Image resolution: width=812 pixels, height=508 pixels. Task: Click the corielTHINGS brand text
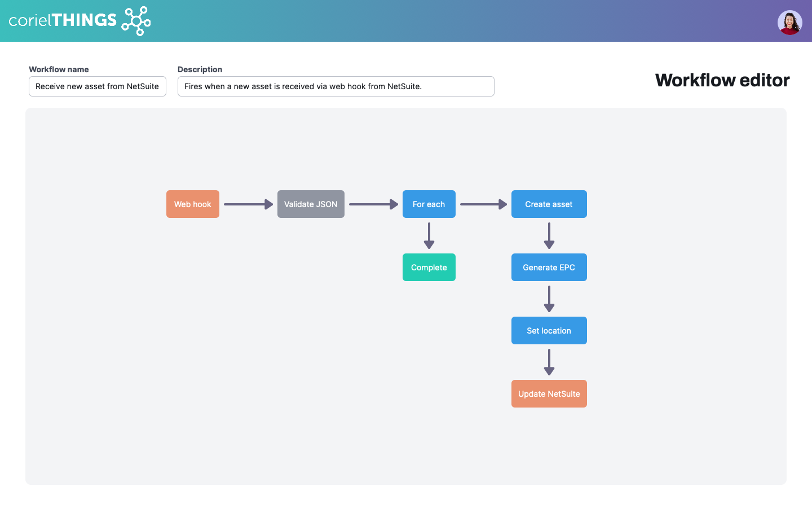[63, 21]
